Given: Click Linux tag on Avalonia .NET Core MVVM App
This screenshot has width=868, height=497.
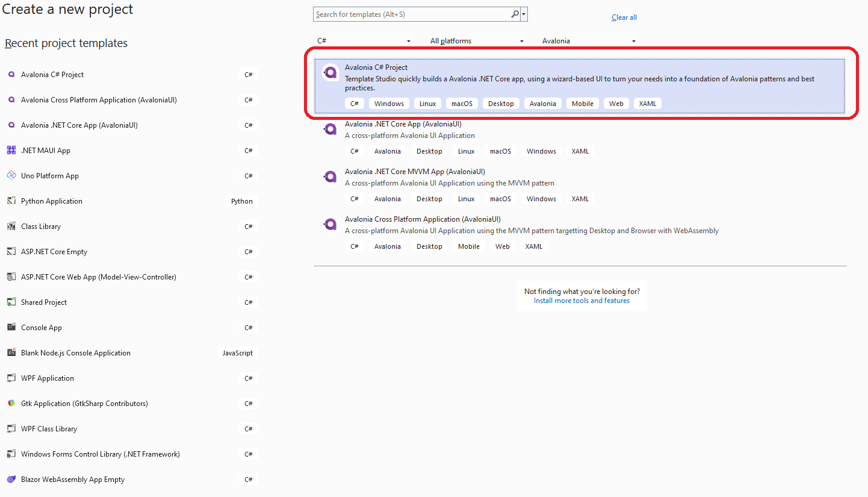Looking at the screenshot, I should tap(466, 199).
